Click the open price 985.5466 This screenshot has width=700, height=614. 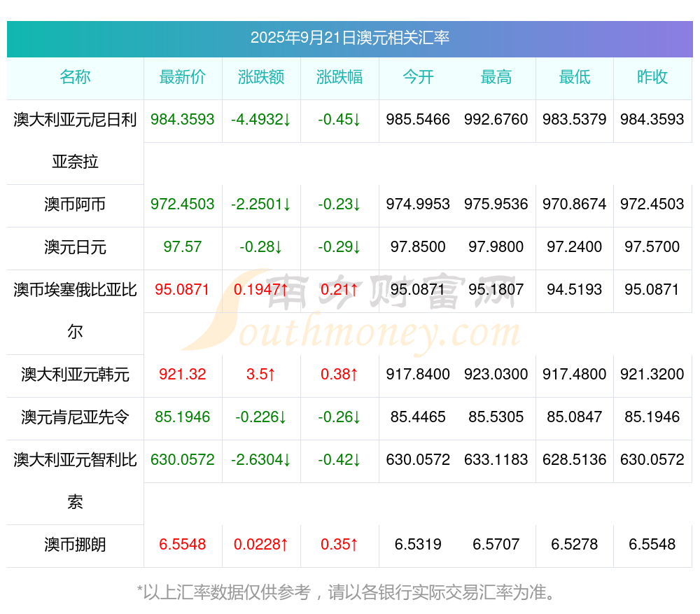(x=418, y=119)
